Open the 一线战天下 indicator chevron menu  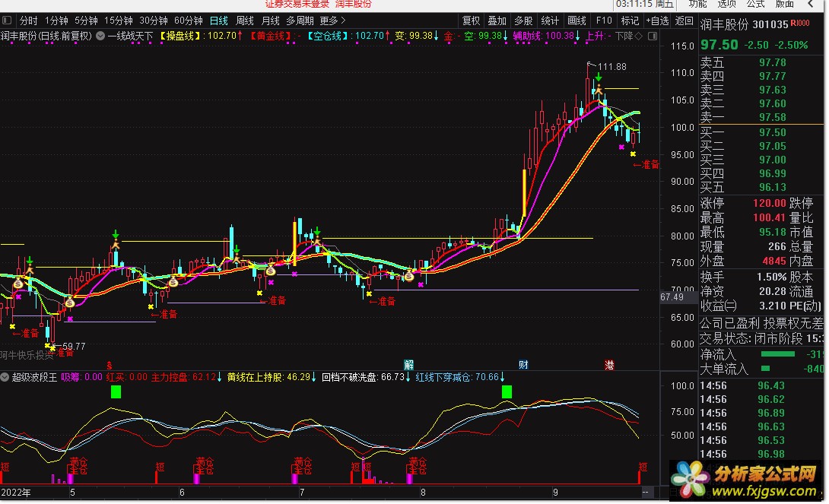[100, 36]
